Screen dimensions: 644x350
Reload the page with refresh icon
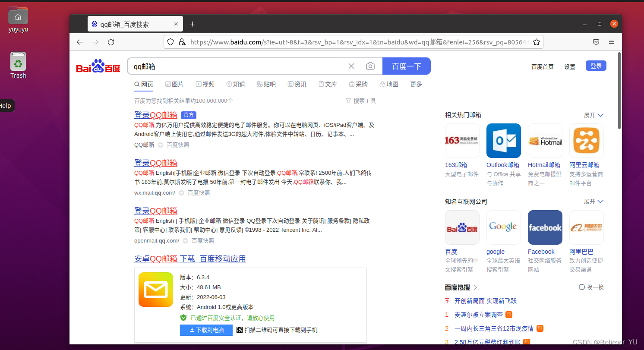[111, 42]
